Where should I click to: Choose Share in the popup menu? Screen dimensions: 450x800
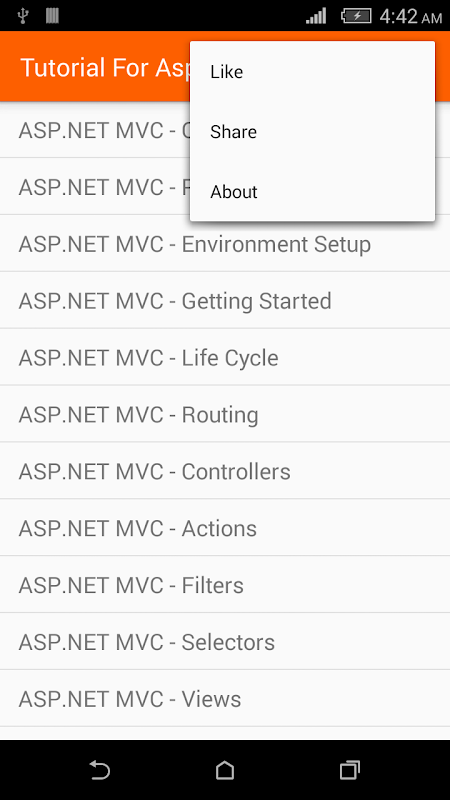(312, 132)
